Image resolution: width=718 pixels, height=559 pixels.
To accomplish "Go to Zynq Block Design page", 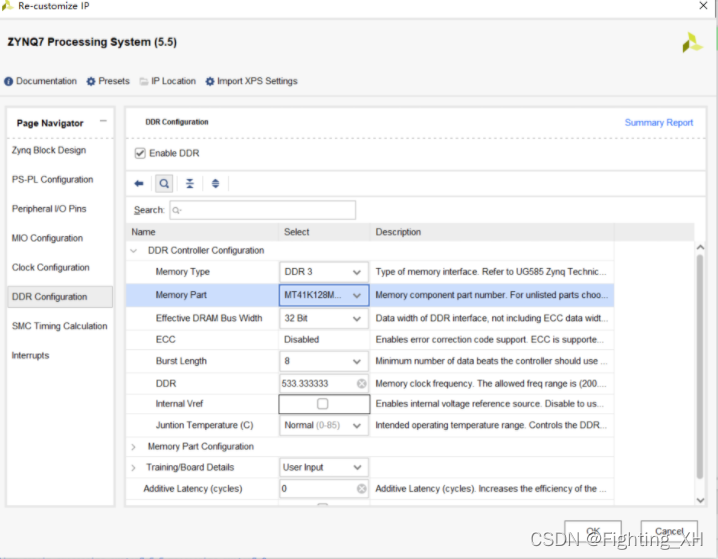I will click(x=49, y=150).
